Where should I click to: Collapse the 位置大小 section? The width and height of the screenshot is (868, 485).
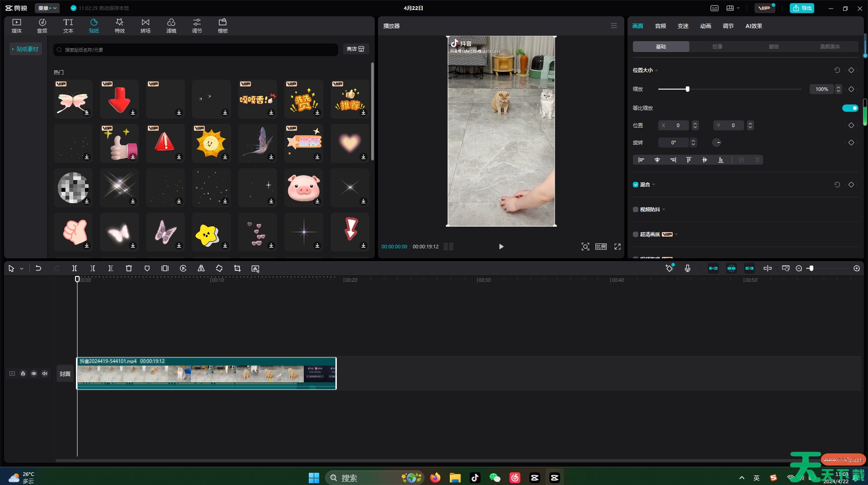point(656,71)
